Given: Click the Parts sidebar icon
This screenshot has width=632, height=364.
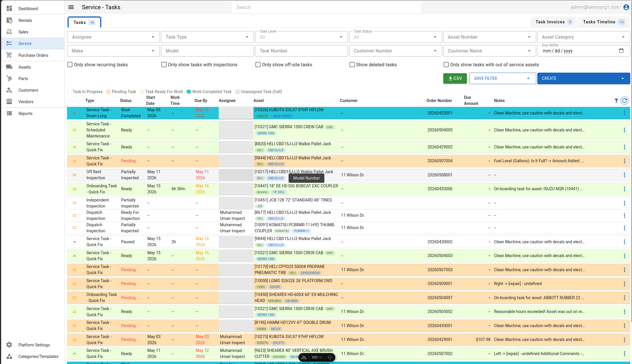Looking at the screenshot, I should pos(9,79).
